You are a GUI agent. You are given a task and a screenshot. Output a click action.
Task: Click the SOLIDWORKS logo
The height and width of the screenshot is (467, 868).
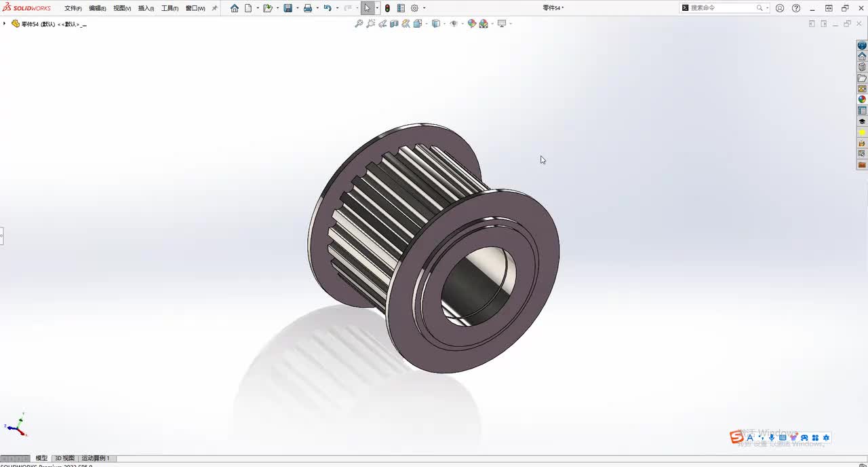pos(26,8)
